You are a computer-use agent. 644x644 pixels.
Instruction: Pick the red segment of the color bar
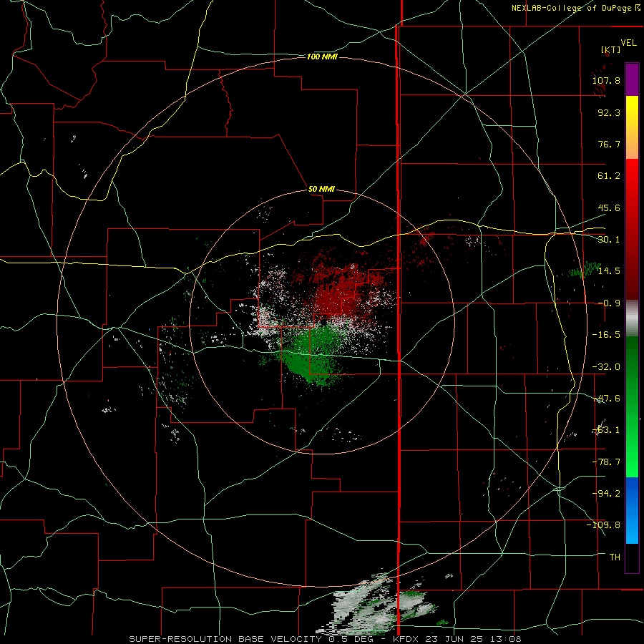point(632,229)
